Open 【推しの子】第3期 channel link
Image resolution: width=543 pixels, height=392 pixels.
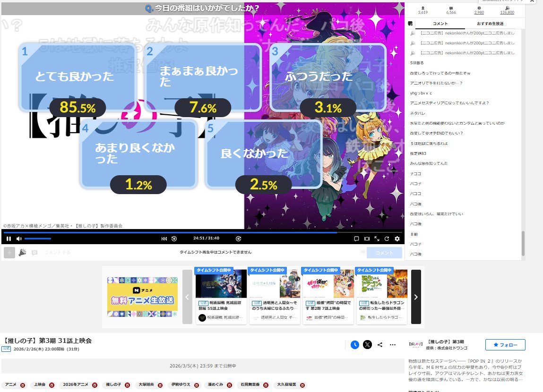coord(446,342)
